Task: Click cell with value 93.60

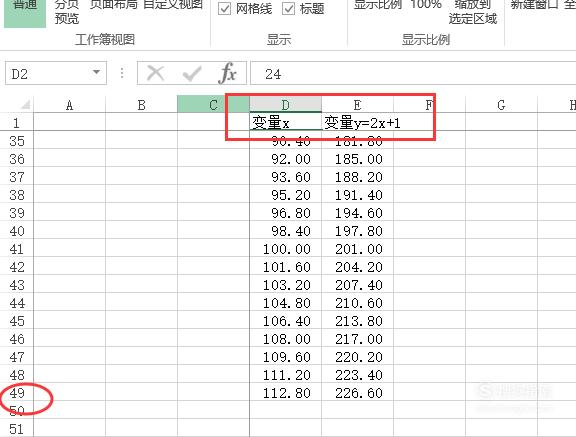Action: (285, 177)
